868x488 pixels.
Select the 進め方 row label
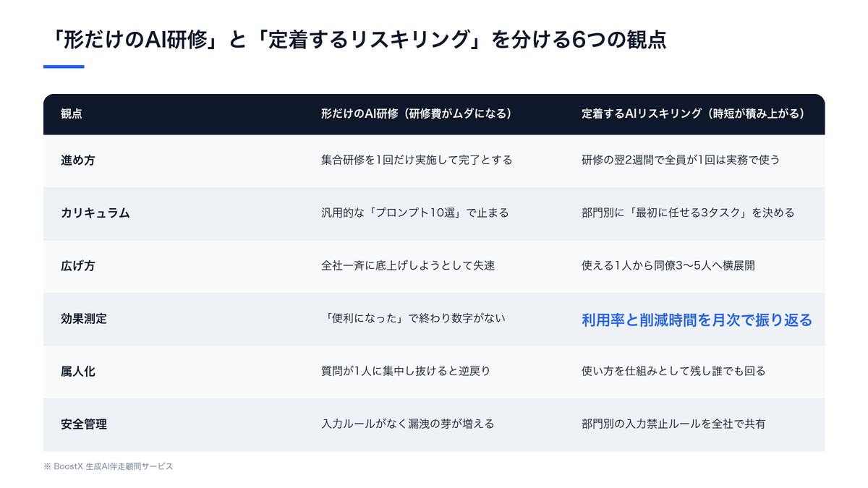click(x=77, y=160)
